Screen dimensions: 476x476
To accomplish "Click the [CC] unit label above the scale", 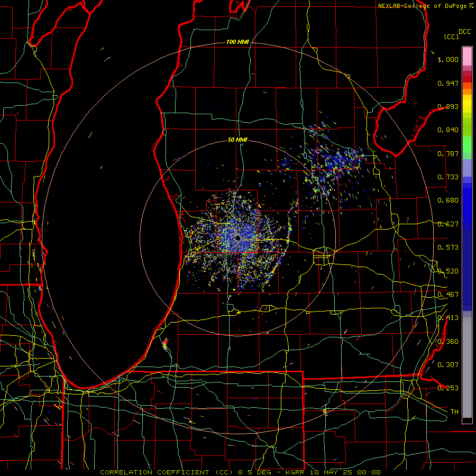I will [451, 36].
